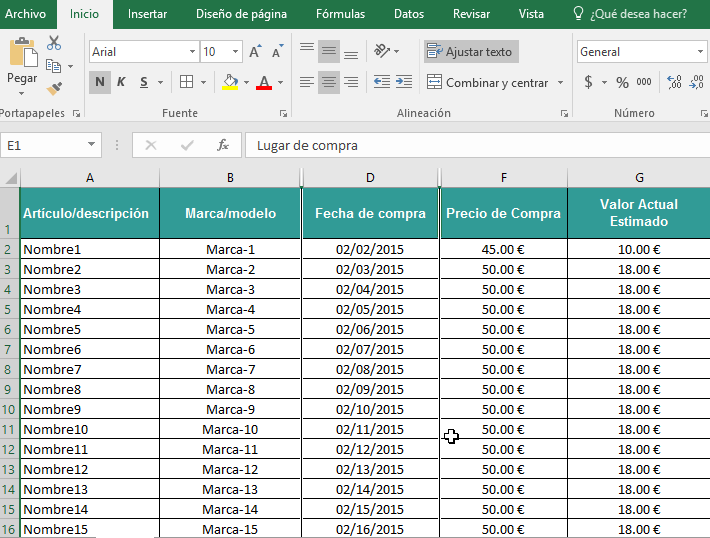Click the Combinar y centrar button
This screenshot has height=538, width=710.
pyautogui.click(x=488, y=82)
